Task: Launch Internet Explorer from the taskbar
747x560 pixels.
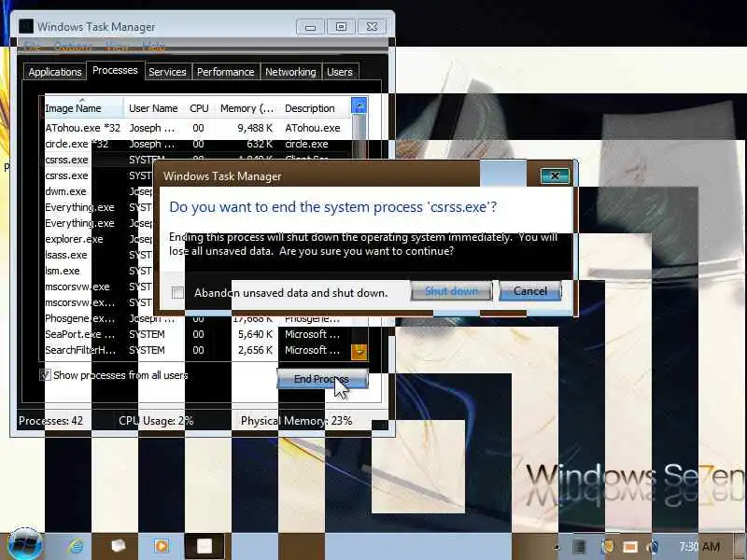Action: click(x=77, y=546)
